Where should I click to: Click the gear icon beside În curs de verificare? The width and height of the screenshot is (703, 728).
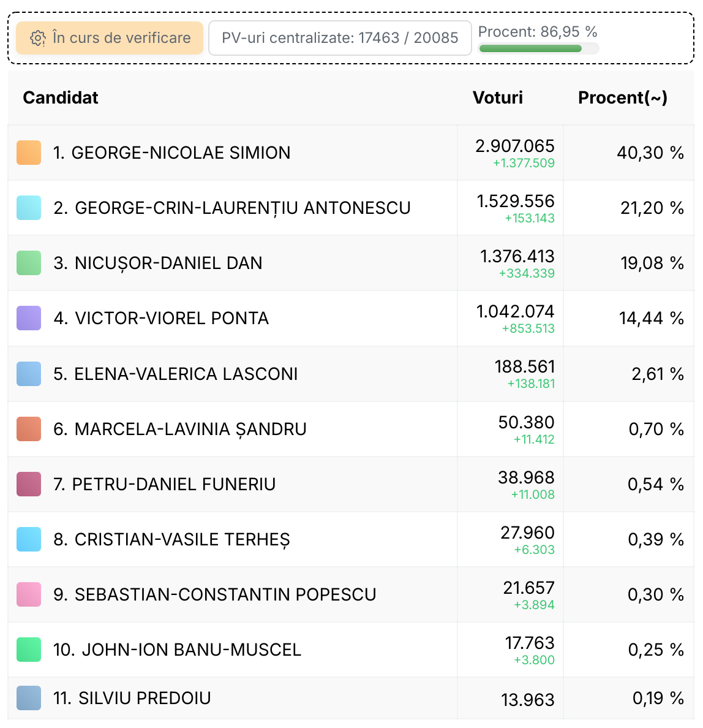click(x=37, y=38)
